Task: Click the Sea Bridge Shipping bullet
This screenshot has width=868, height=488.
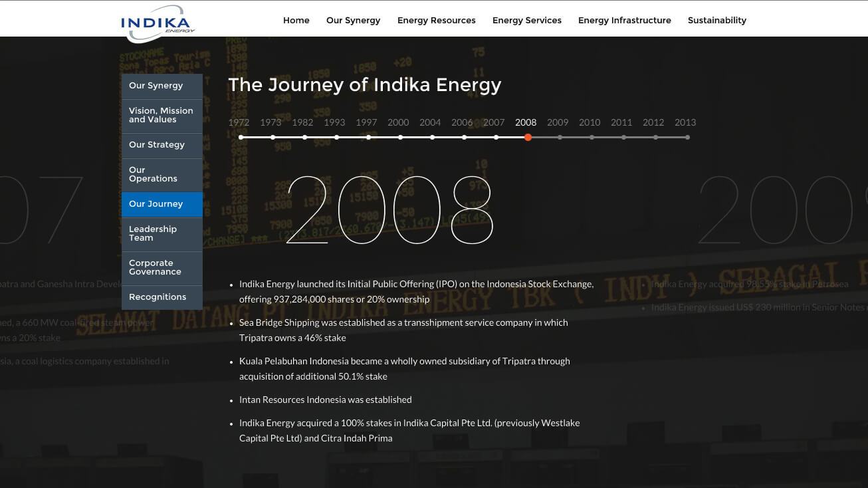Action: [403, 330]
